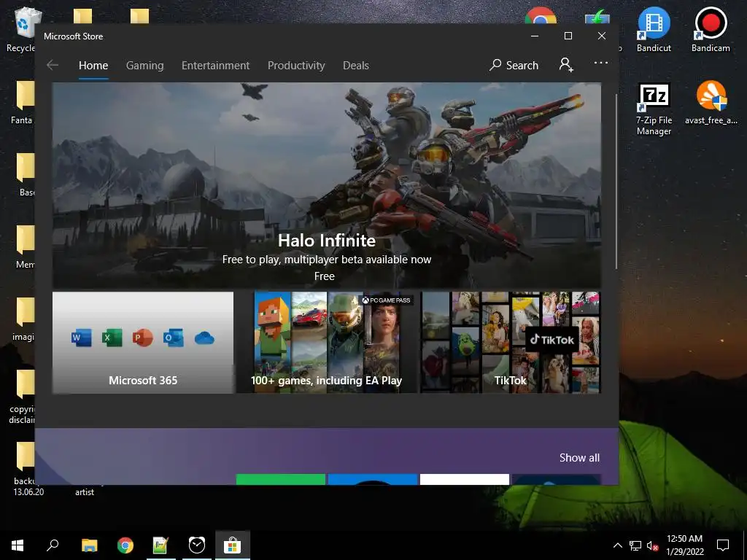Open the Windows Start menu

[x=18, y=545]
